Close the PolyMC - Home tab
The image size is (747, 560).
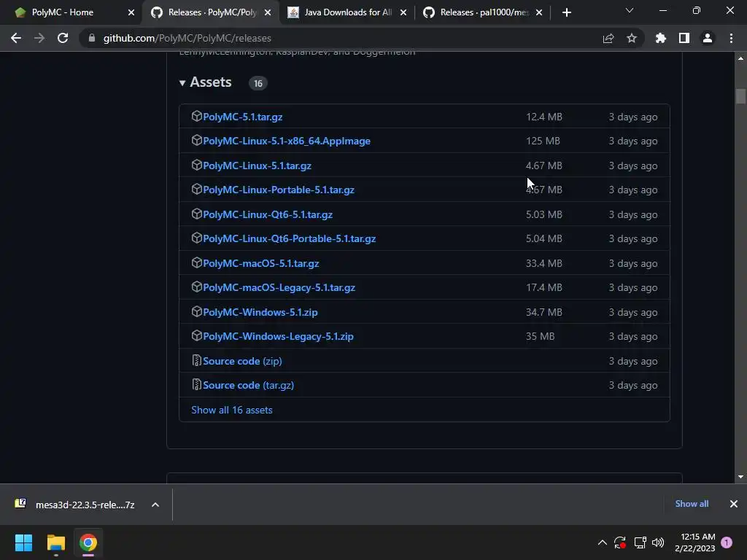131,12
